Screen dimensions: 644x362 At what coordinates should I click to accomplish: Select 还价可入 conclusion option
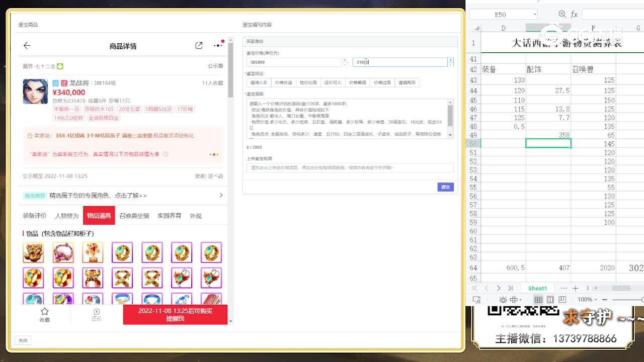[333, 82]
